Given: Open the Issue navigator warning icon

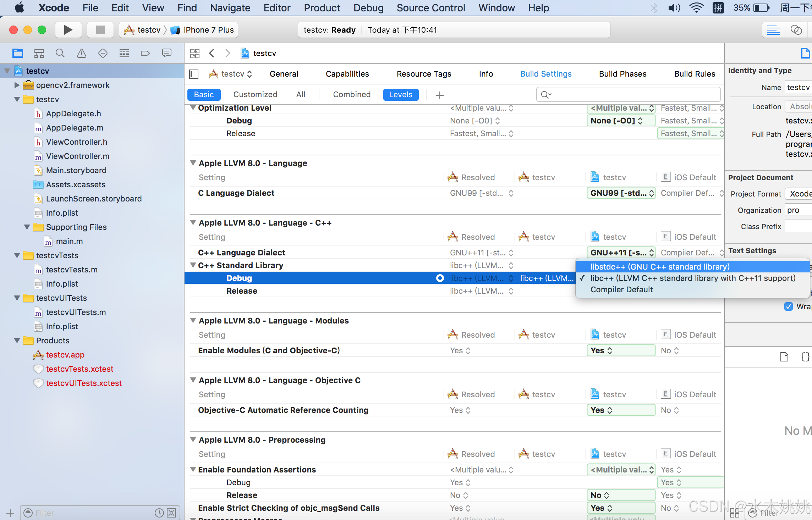Looking at the screenshot, I should pos(82,54).
